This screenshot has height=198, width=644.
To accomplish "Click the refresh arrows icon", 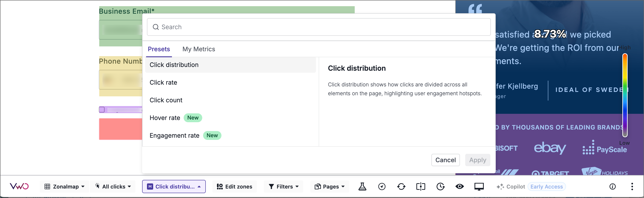I will (401, 187).
